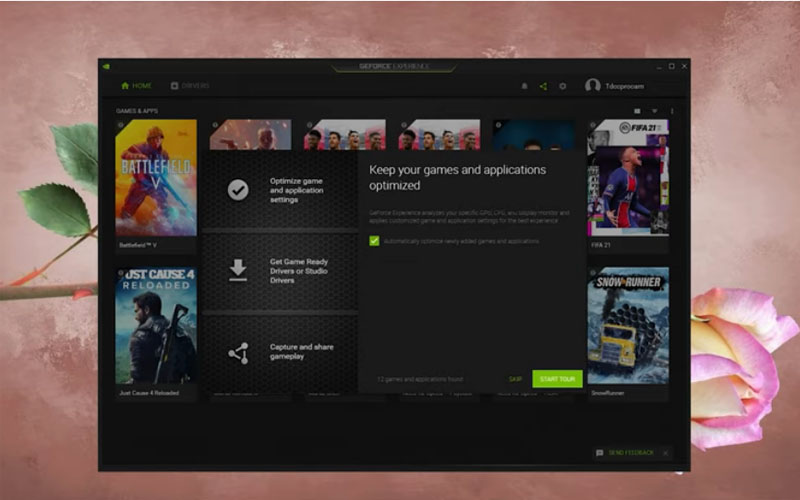Screen dimensions: 800x500
Task: Open the Just Cause 4 Reloaded cover
Action: (156, 326)
